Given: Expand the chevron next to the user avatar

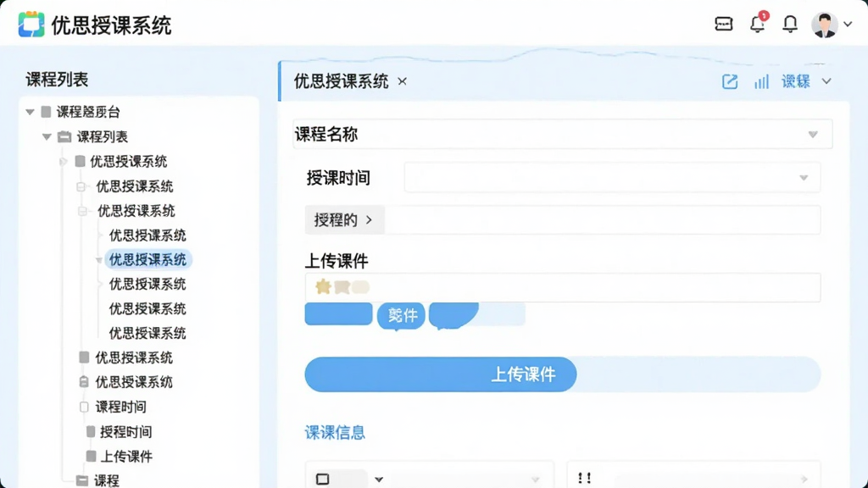Looking at the screenshot, I should pos(848,25).
